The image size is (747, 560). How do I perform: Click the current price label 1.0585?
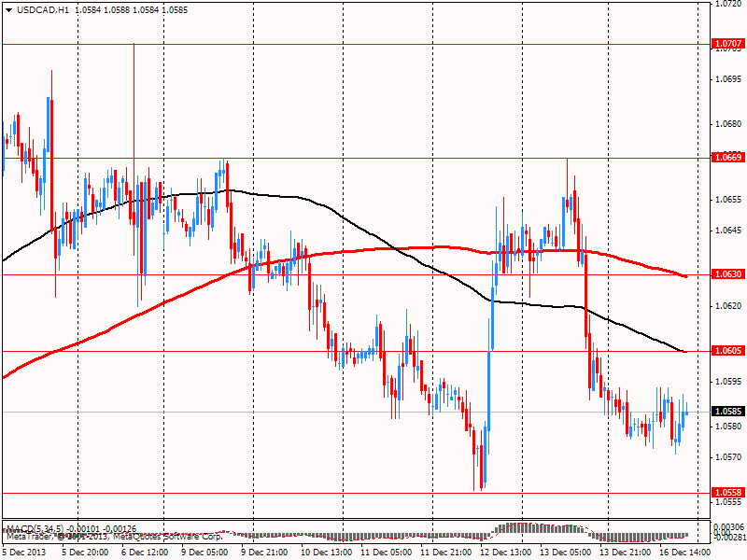728,411
